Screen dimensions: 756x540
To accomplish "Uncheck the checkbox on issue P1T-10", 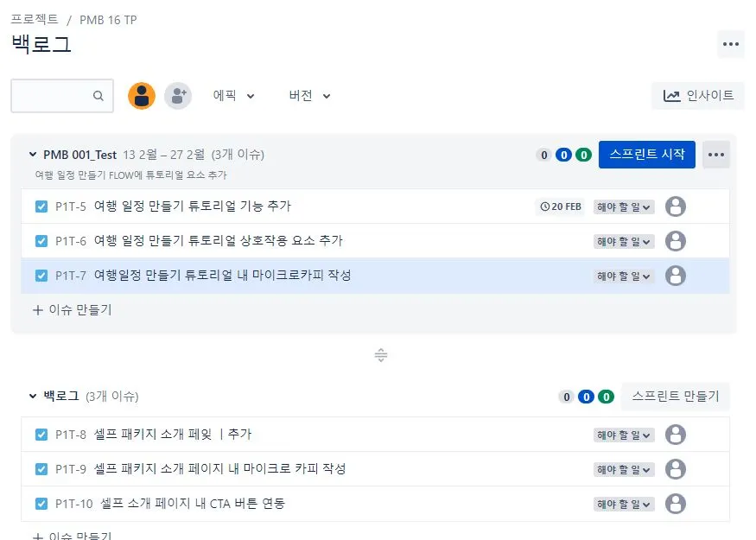I will point(41,503).
